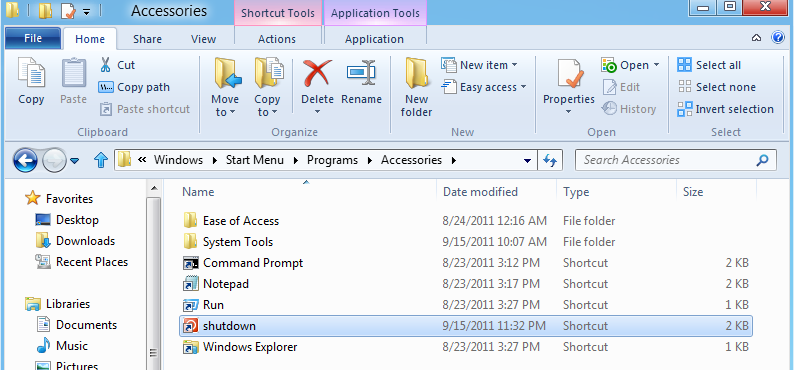Expand the Delete dropdown arrow
Viewport: 794px width, 370px height.
coord(317,112)
